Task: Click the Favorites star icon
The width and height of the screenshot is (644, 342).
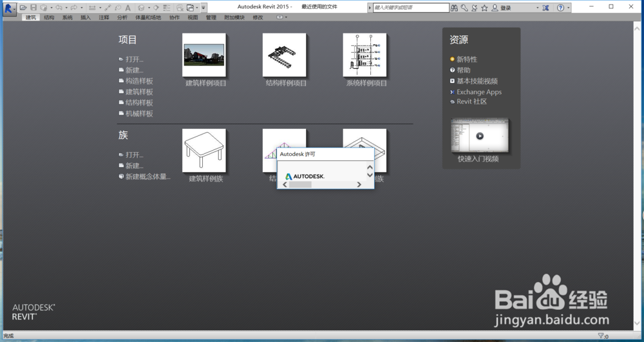Action: pos(485,7)
